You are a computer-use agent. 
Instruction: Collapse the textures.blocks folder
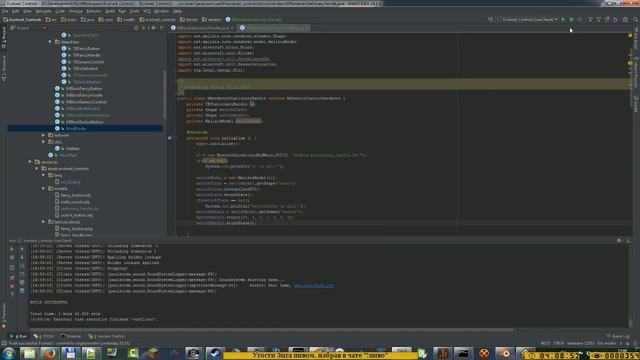tap(43, 222)
